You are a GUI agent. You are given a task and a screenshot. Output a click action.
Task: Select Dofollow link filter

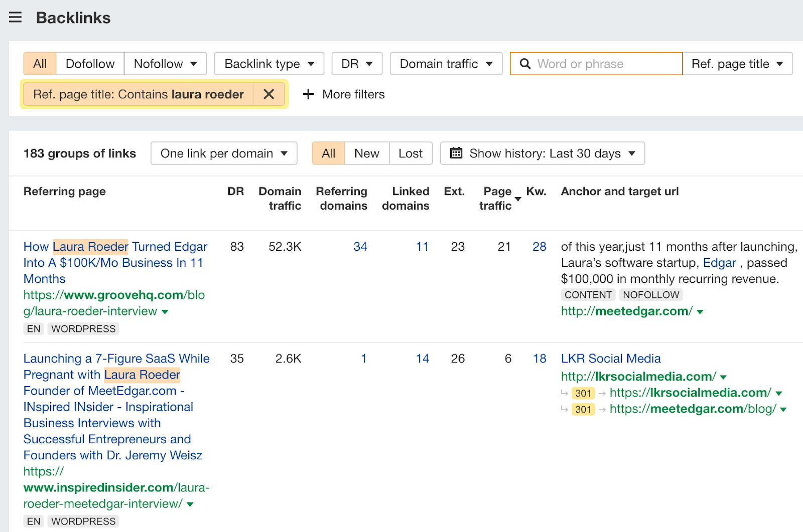tap(90, 64)
